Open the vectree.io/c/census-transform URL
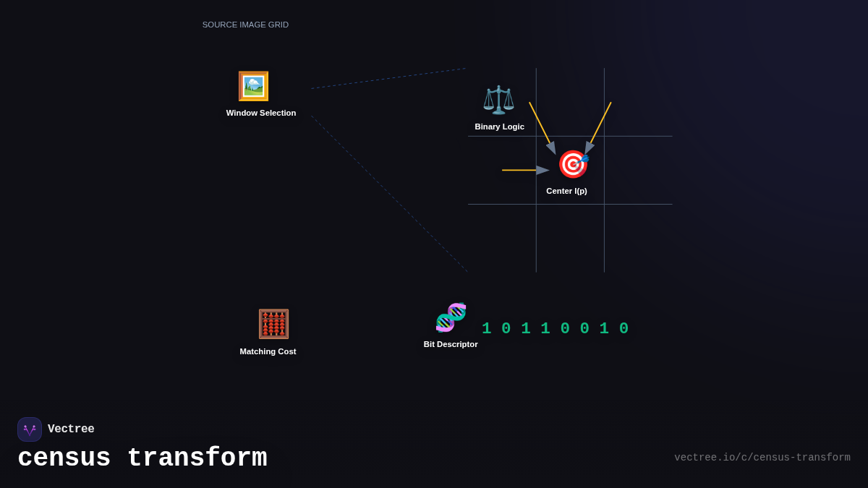This screenshot has height=488, width=868. tap(762, 458)
